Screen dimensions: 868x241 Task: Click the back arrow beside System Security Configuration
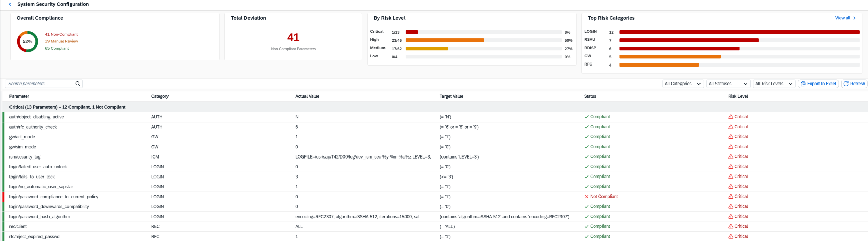pyautogui.click(x=10, y=4)
